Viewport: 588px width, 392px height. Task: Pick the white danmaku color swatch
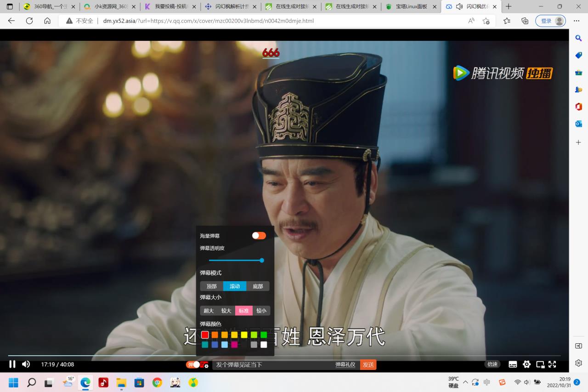[264, 345]
